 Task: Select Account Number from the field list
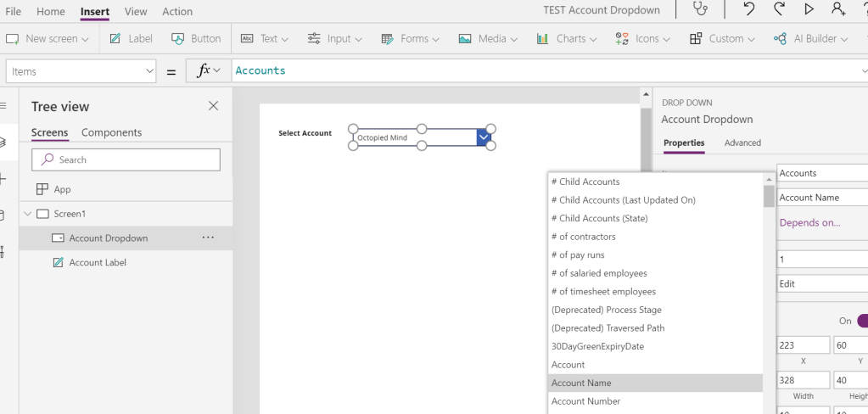click(x=585, y=401)
